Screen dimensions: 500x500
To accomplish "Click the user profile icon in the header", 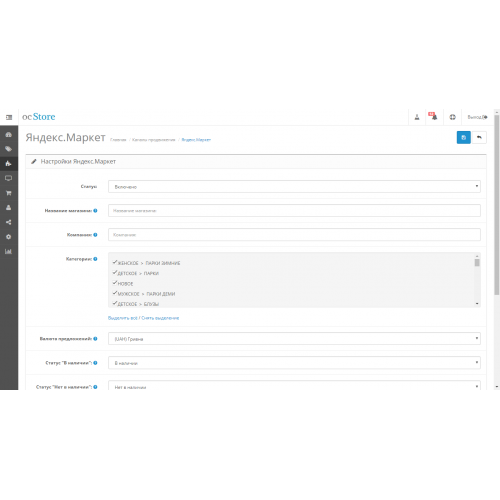I will click(417, 117).
